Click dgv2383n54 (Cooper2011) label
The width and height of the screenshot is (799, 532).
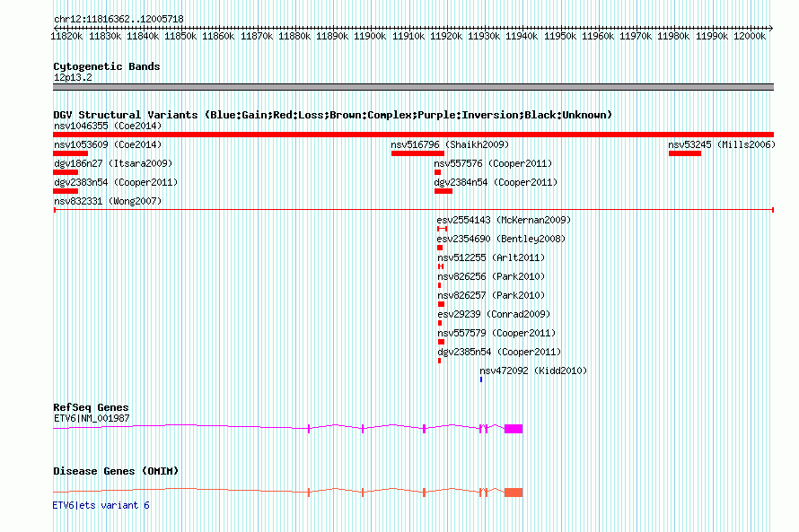(x=116, y=182)
